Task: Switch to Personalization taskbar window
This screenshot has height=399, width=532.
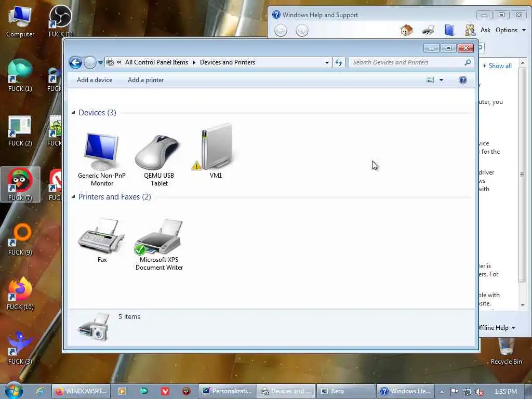Action: point(227,391)
